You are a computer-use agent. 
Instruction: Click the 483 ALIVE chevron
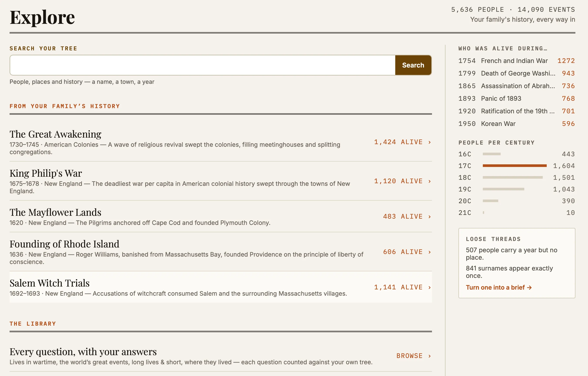(429, 217)
